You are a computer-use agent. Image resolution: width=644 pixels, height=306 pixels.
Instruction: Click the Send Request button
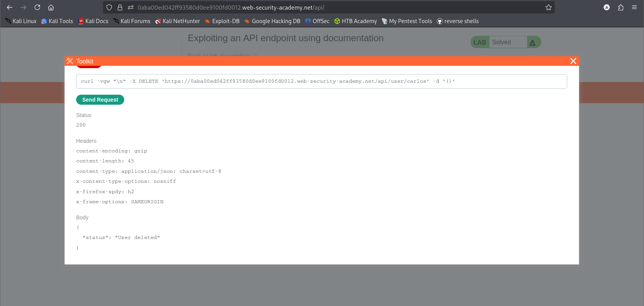[x=100, y=100]
